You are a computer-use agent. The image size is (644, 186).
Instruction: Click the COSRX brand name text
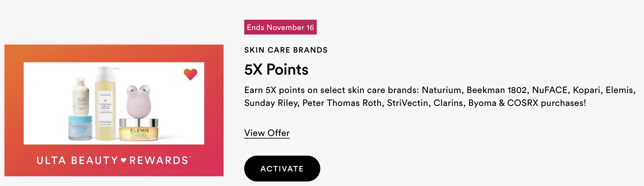pyautogui.click(x=522, y=103)
